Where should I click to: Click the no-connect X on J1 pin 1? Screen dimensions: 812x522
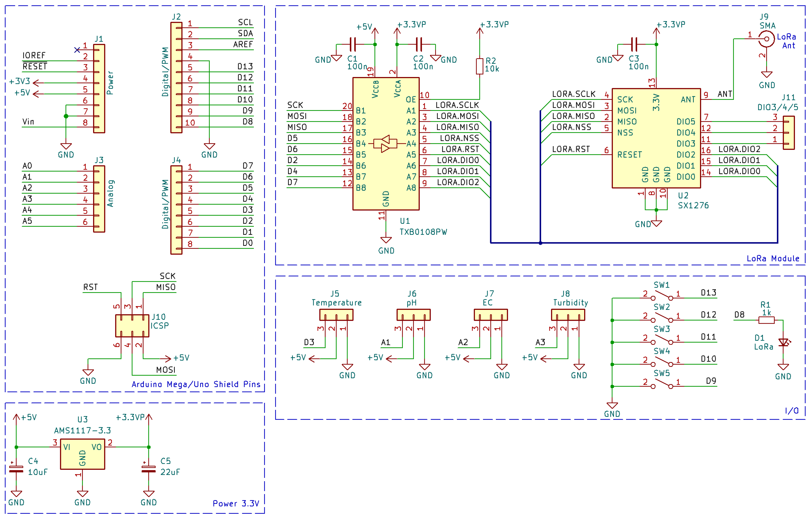coord(77,50)
